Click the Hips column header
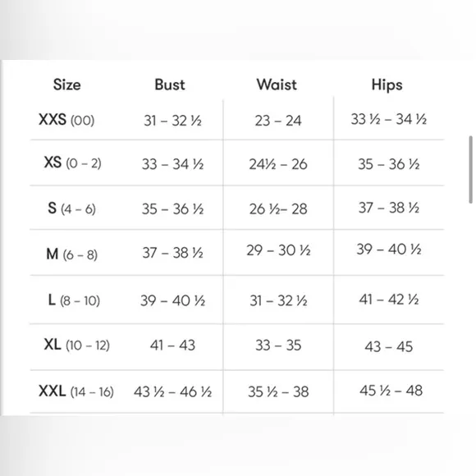The image size is (476, 476). (387, 85)
